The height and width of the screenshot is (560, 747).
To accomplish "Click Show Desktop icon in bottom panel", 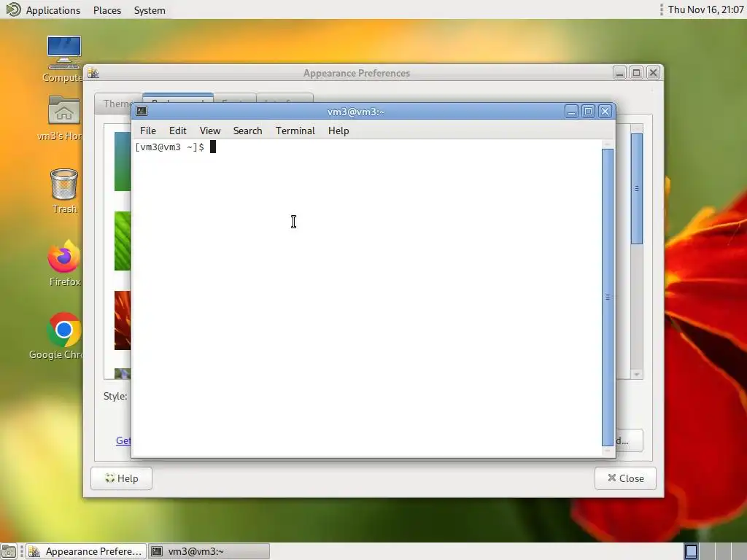I will tap(9, 551).
